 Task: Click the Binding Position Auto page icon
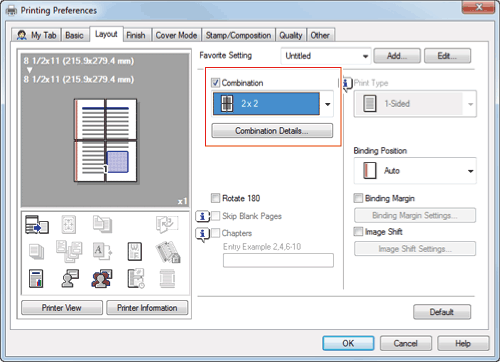click(370, 171)
